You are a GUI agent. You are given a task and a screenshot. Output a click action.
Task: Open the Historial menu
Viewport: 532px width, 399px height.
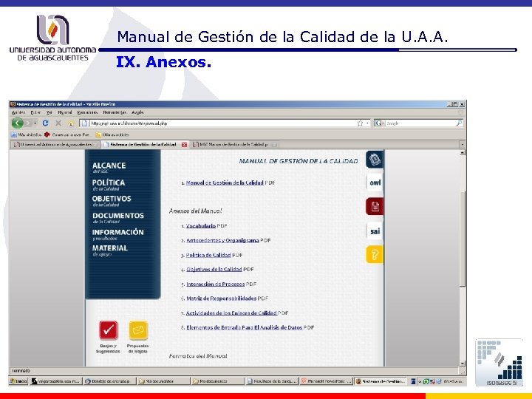tap(64, 112)
